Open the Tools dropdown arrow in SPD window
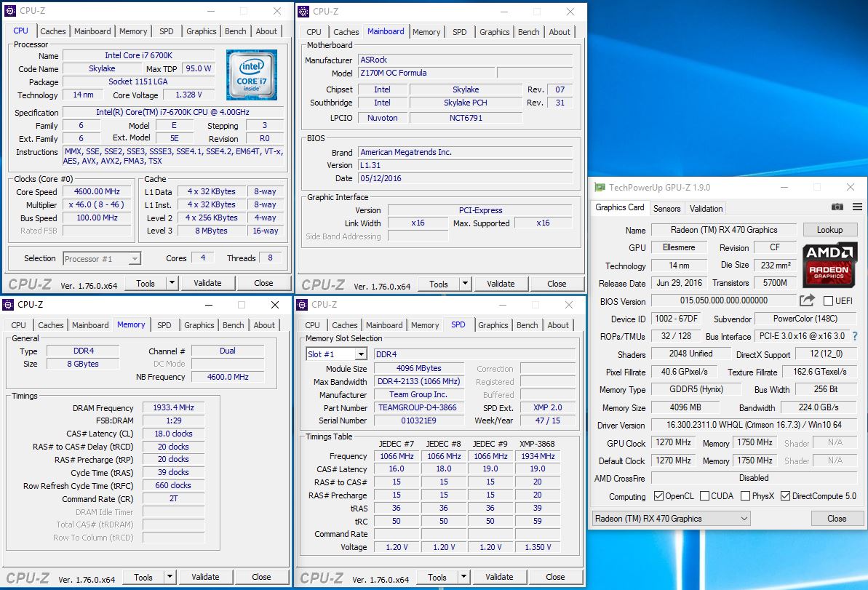This screenshot has width=868, height=590. point(462,577)
